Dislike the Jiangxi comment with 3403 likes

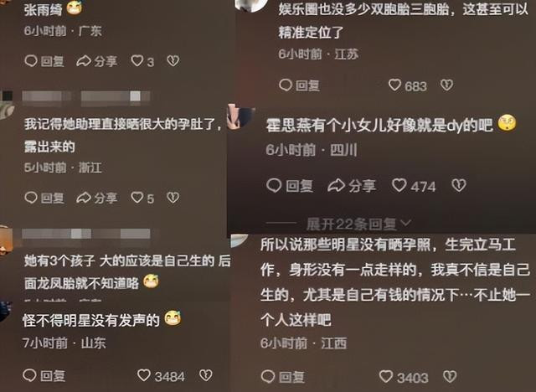(x=450, y=376)
